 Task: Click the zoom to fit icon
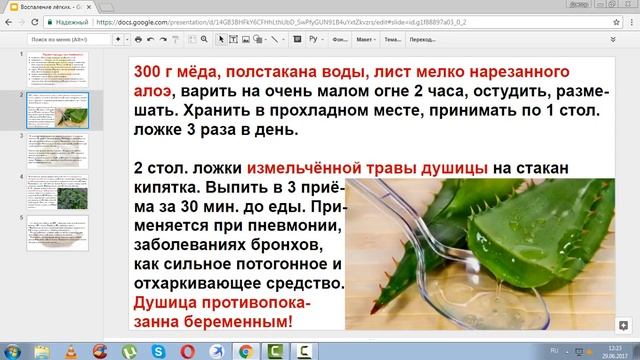192,40
